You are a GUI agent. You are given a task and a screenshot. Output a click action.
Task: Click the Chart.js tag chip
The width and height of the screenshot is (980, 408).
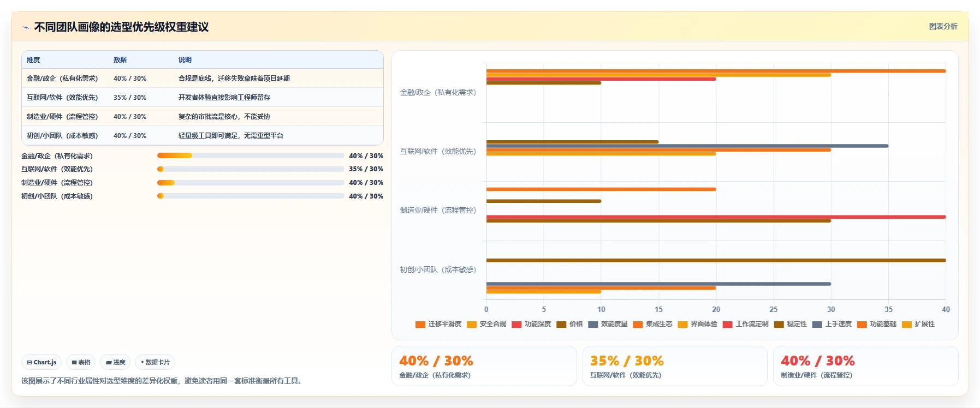click(41, 362)
